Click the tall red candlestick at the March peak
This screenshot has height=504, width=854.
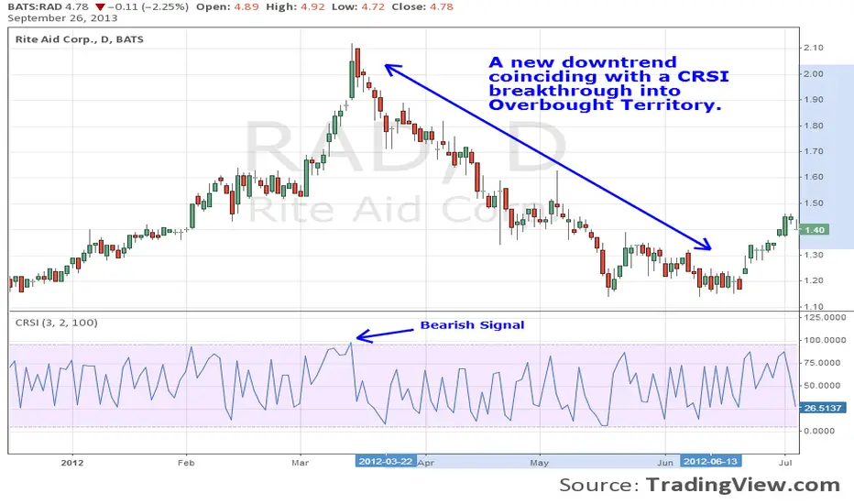click(x=357, y=62)
